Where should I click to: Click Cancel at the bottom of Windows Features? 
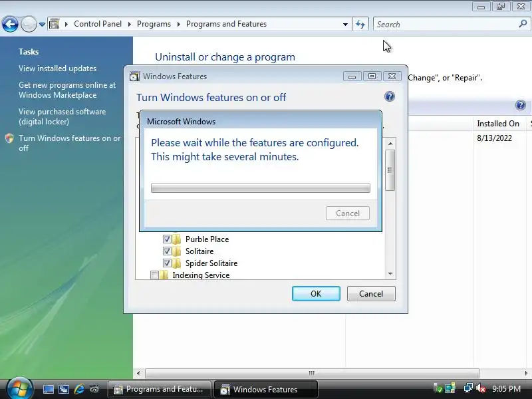click(371, 293)
